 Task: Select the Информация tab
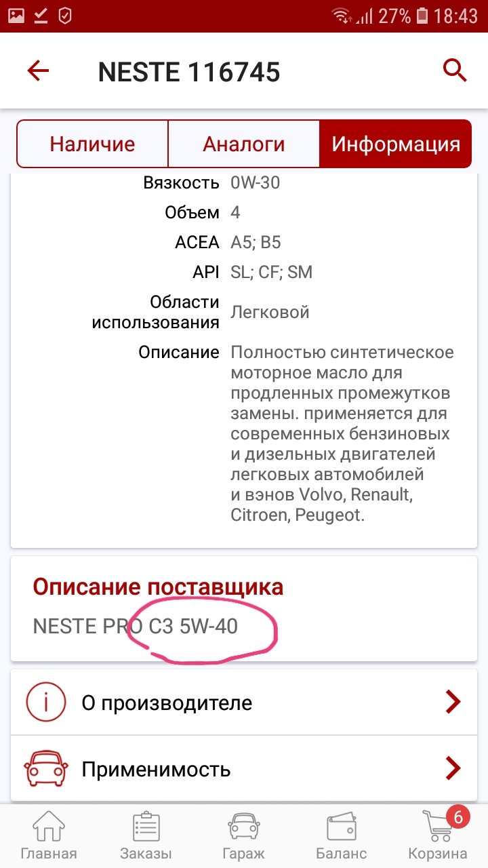click(395, 144)
